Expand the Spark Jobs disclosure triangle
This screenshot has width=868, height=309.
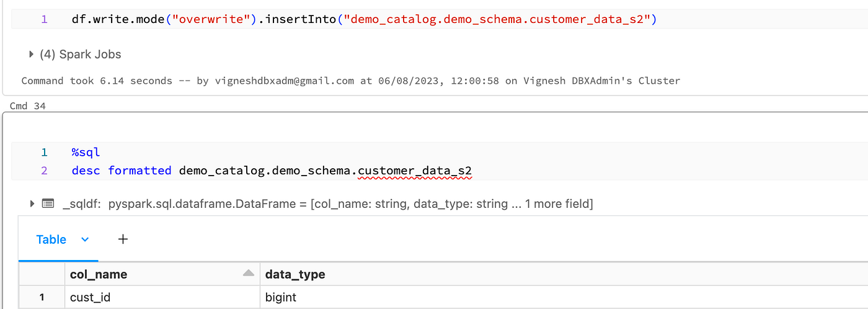(x=32, y=55)
